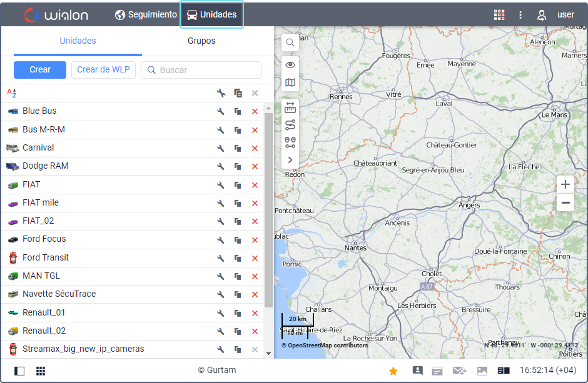Open properties wrench for Blue Bus
Viewport: 588px width, 383px height.
[x=221, y=112]
